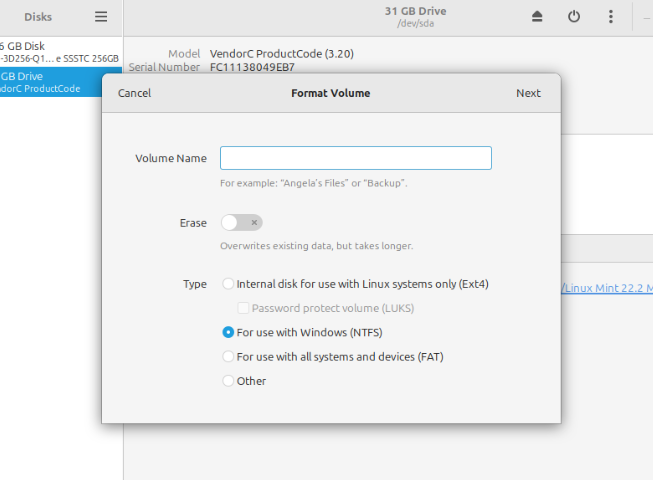The height and width of the screenshot is (480, 653).
Task: Click the eject disk icon
Action: pos(537,17)
